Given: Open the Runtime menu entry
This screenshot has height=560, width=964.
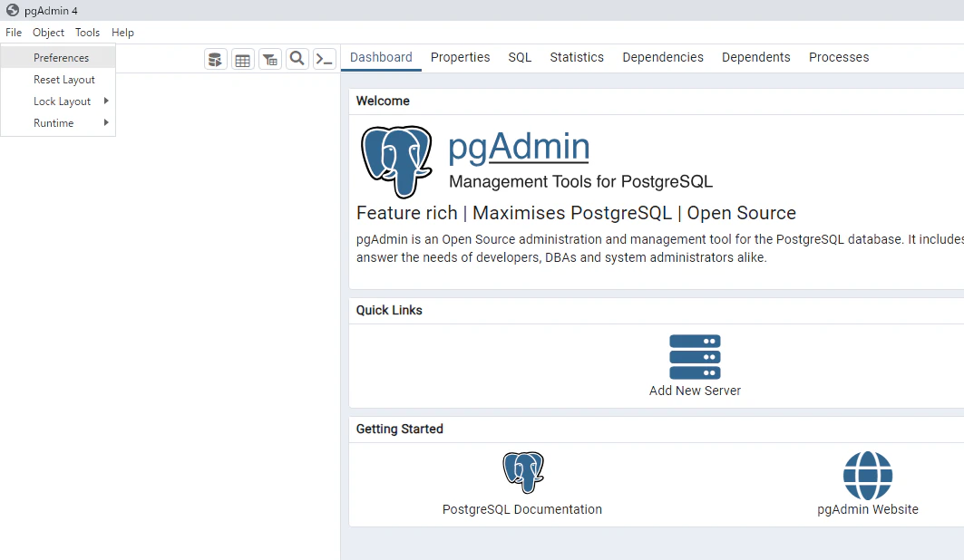Looking at the screenshot, I should pos(58,123).
